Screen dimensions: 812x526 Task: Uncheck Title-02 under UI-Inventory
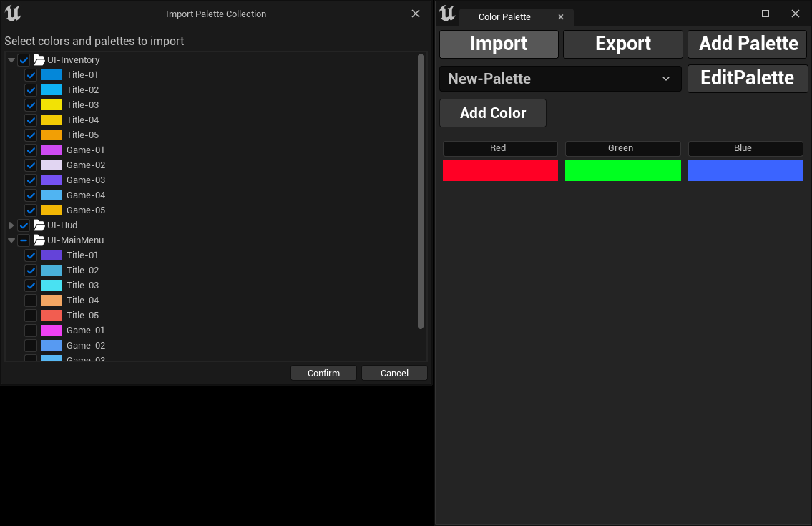[x=30, y=89]
